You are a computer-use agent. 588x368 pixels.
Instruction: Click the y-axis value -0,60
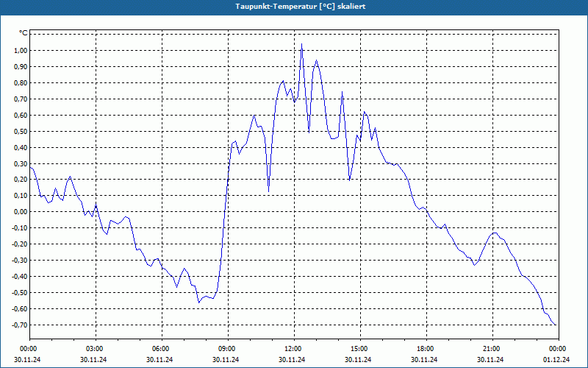click(20, 308)
